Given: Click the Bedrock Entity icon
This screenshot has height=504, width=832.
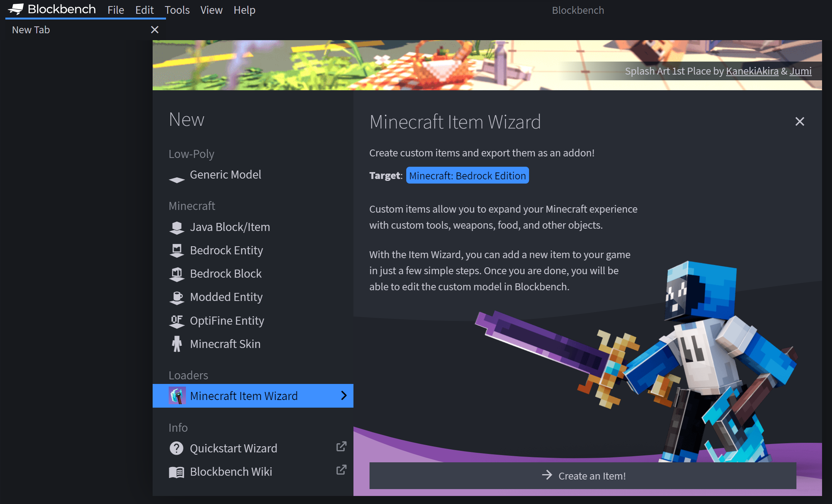Looking at the screenshot, I should 176,250.
